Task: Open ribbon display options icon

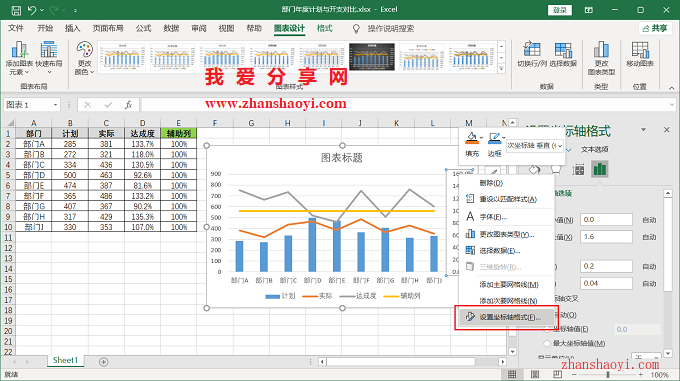Action: (x=588, y=10)
